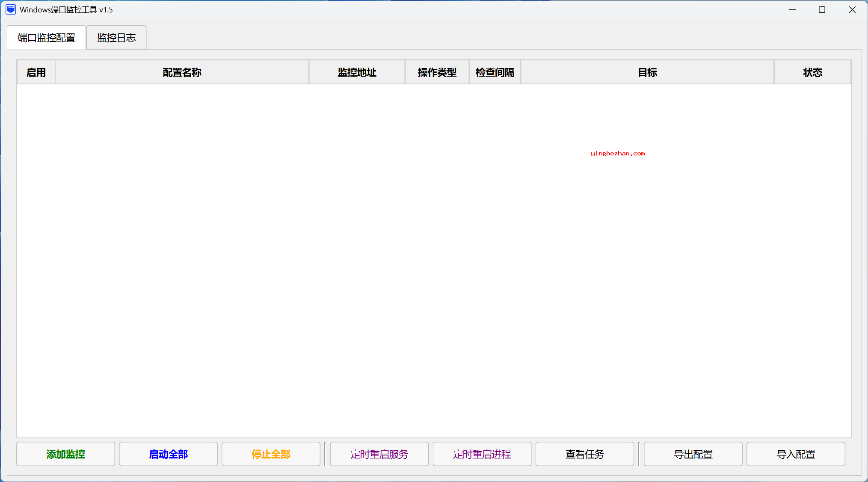Close the Windows端口监控工具 window

click(852, 9)
